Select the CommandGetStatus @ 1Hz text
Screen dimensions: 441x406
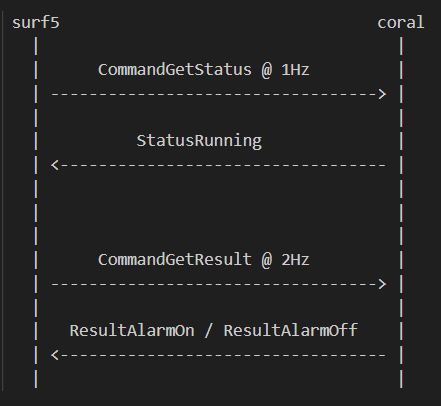click(204, 70)
